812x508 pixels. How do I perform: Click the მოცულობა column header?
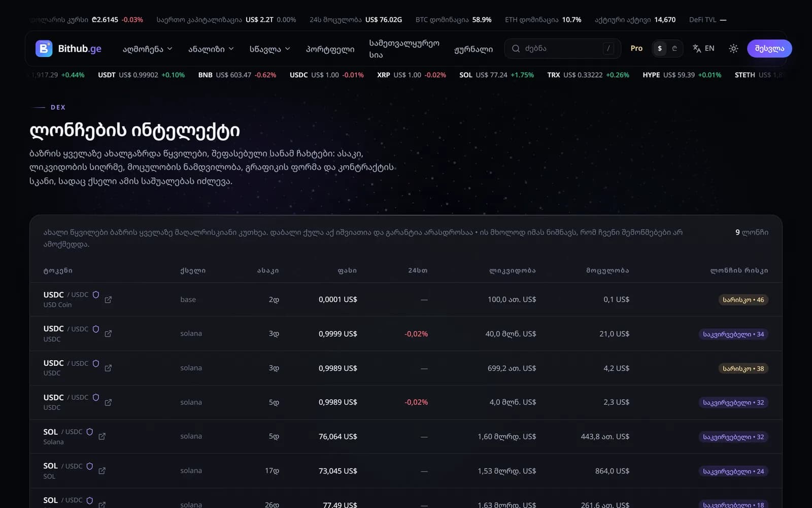pos(607,270)
